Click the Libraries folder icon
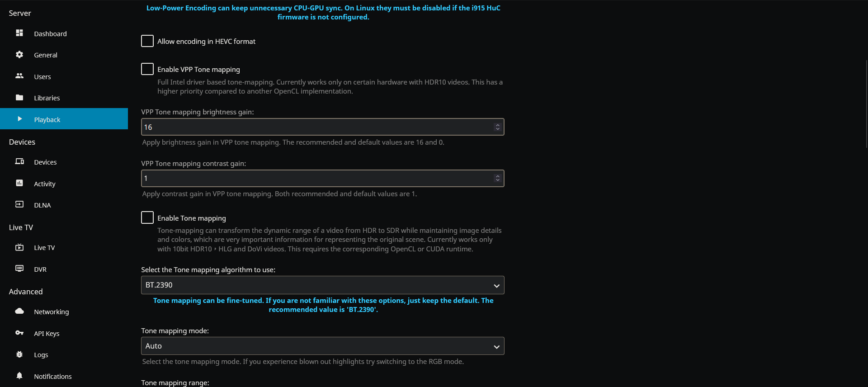868x387 pixels. 19,98
